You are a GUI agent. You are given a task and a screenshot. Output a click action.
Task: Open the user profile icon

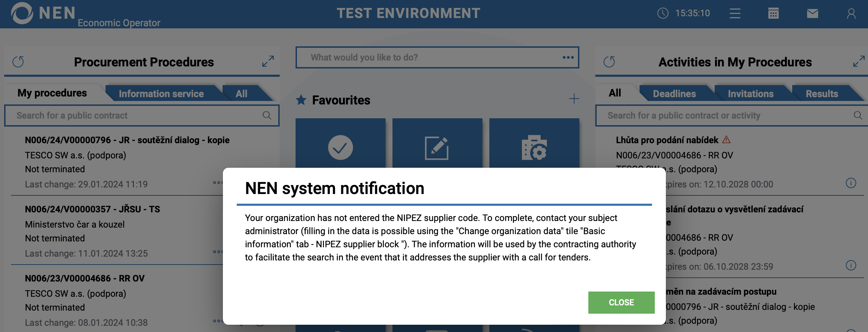[851, 13]
